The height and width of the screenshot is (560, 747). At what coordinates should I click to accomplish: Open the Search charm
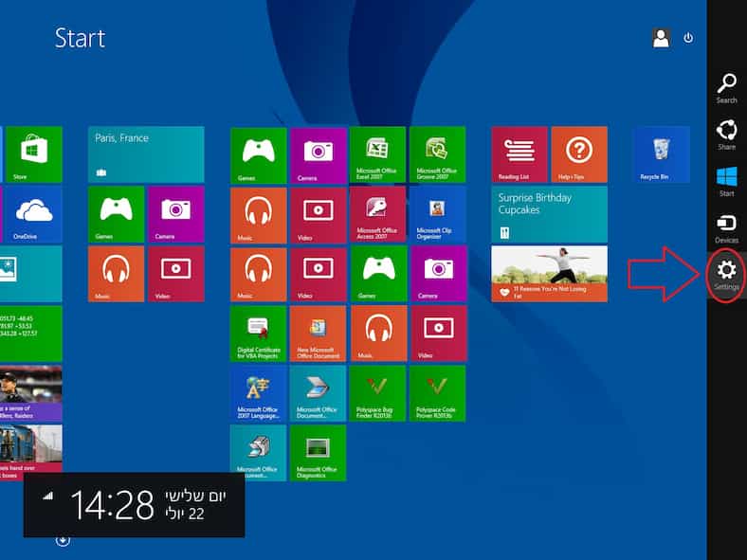click(x=726, y=87)
